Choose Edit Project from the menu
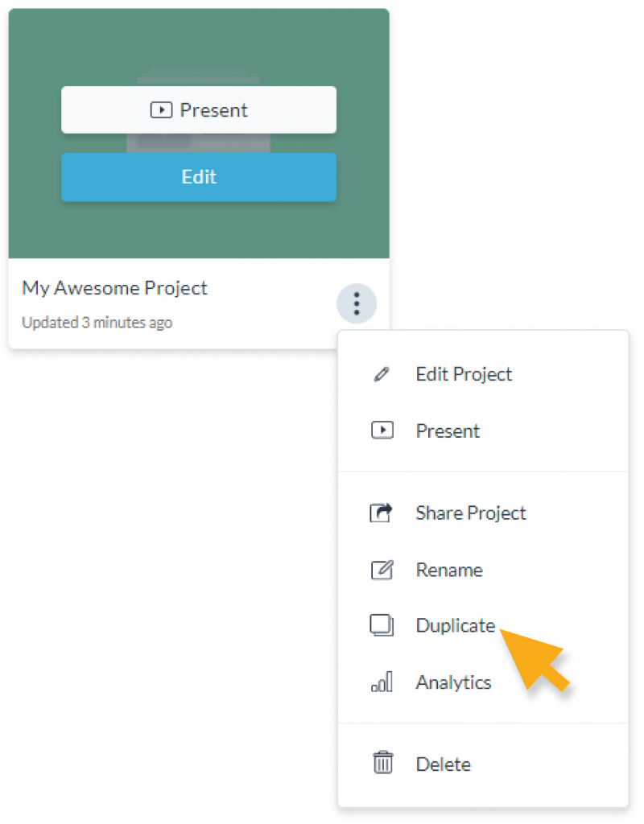The width and height of the screenshot is (644, 824). point(463,373)
